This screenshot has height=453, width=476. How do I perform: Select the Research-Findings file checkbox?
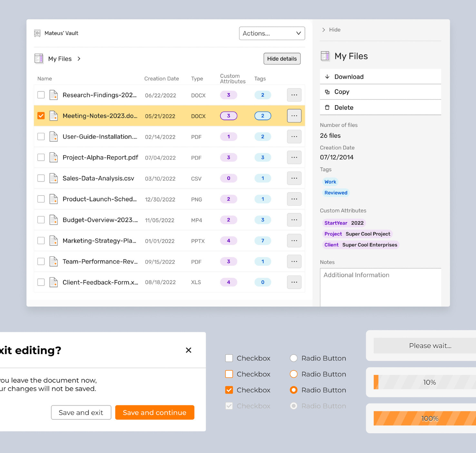(x=41, y=95)
